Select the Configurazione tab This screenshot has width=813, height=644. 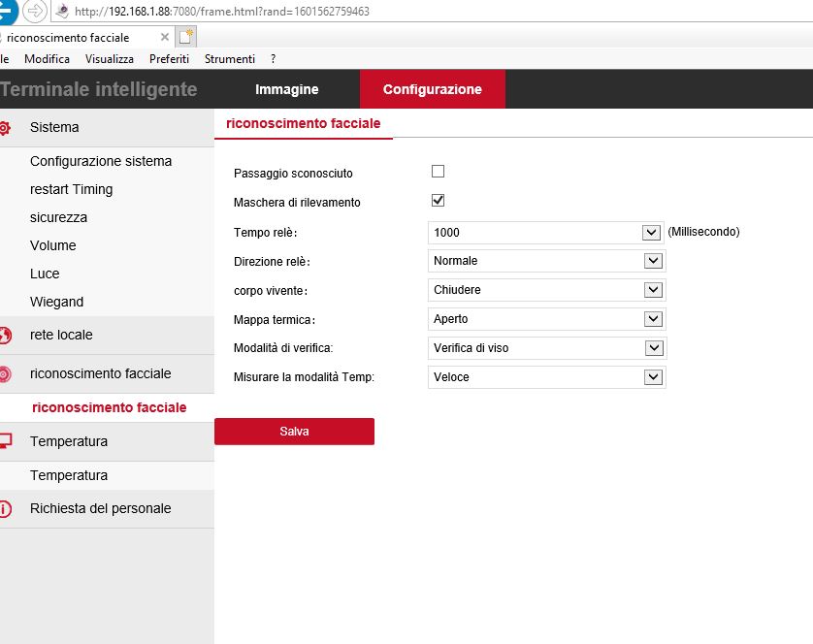[x=433, y=89]
